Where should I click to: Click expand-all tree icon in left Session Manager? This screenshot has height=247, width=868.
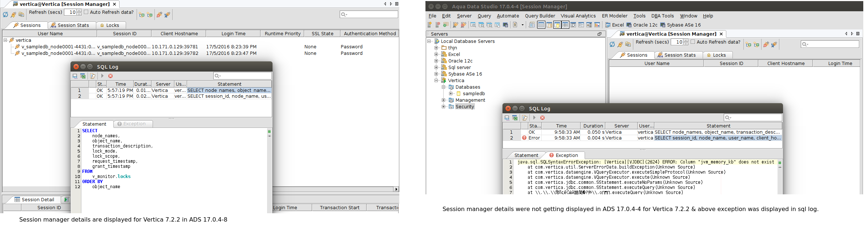(142, 15)
